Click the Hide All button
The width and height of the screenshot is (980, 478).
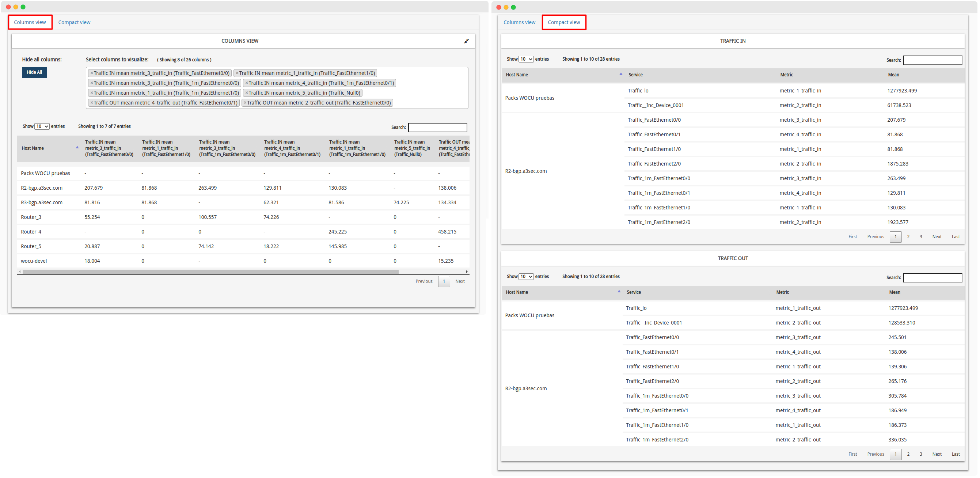click(34, 72)
